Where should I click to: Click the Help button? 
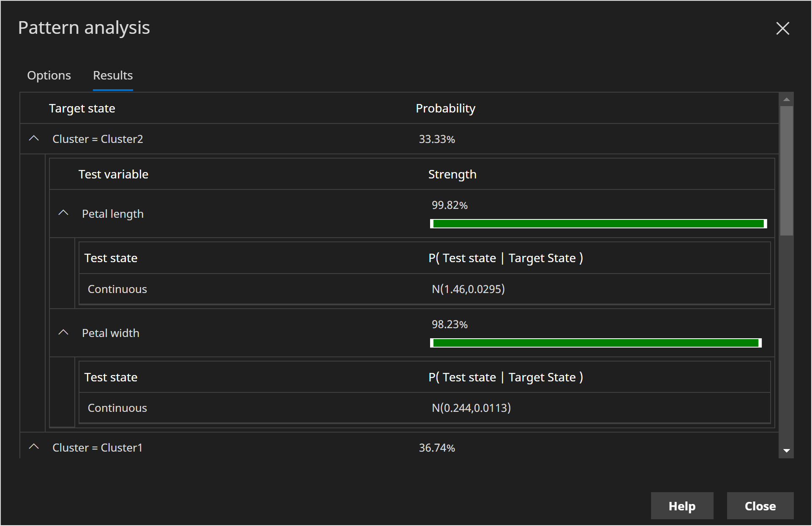(681, 506)
